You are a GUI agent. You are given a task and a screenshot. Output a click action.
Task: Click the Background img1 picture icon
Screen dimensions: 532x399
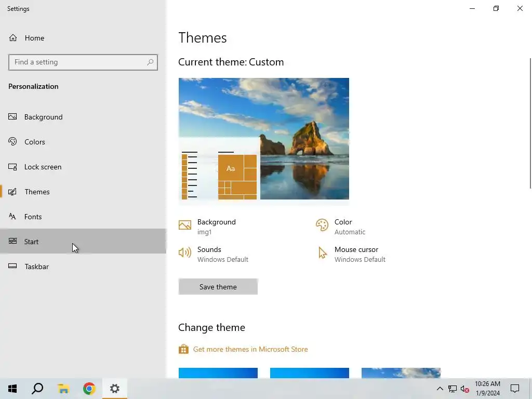coord(185,225)
